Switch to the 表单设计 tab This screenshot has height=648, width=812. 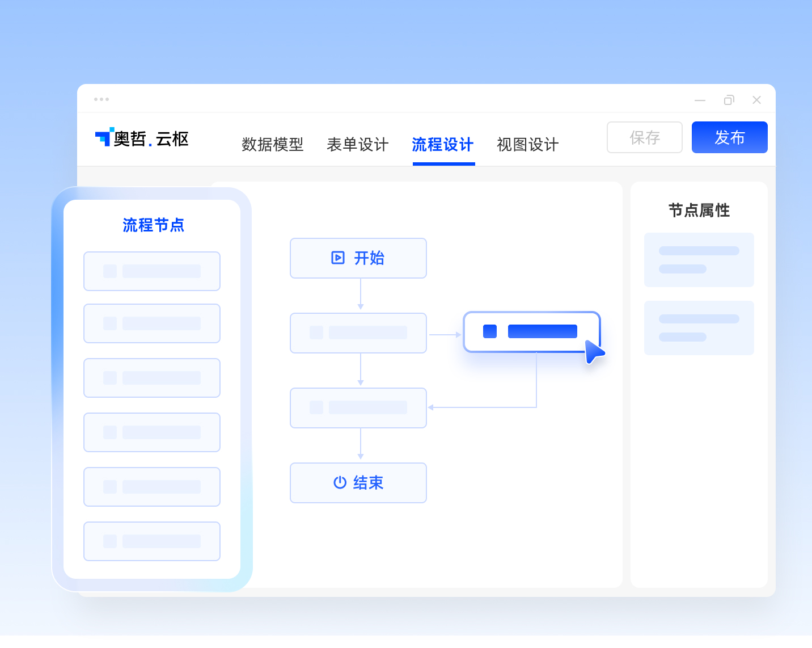(x=358, y=145)
